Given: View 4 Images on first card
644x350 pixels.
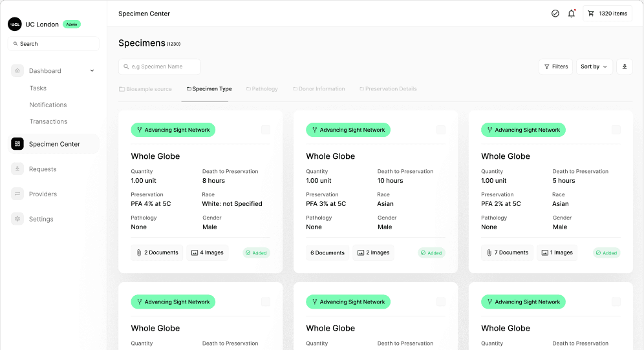Looking at the screenshot, I should pos(207,252).
